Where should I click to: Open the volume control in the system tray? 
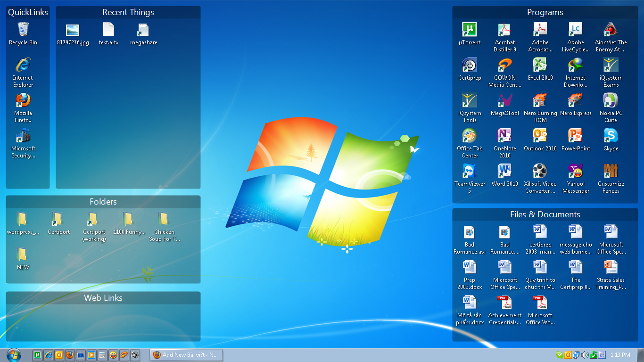coord(585,355)
